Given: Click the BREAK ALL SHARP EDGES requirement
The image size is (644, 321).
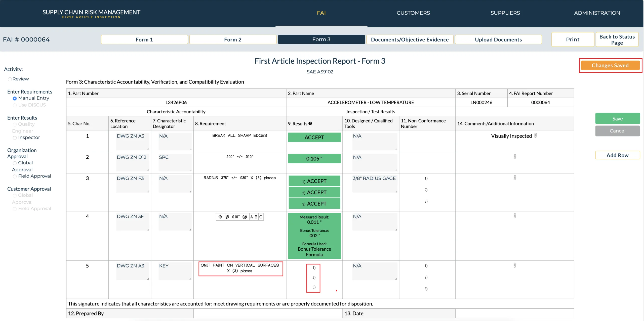Looking at the screenshot, I should click(x=239, y=135).
